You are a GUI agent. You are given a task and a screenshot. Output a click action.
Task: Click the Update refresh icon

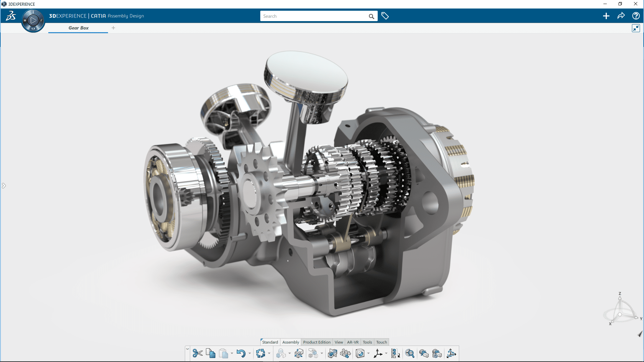[x=260, y=353]
